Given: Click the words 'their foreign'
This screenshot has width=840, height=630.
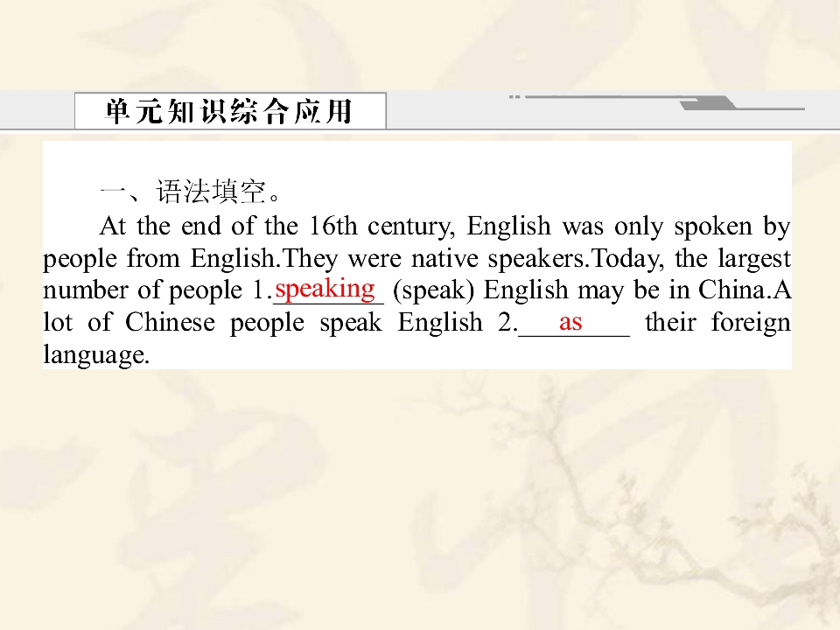Looking at the screenshot, I should [x=717, y=323].
